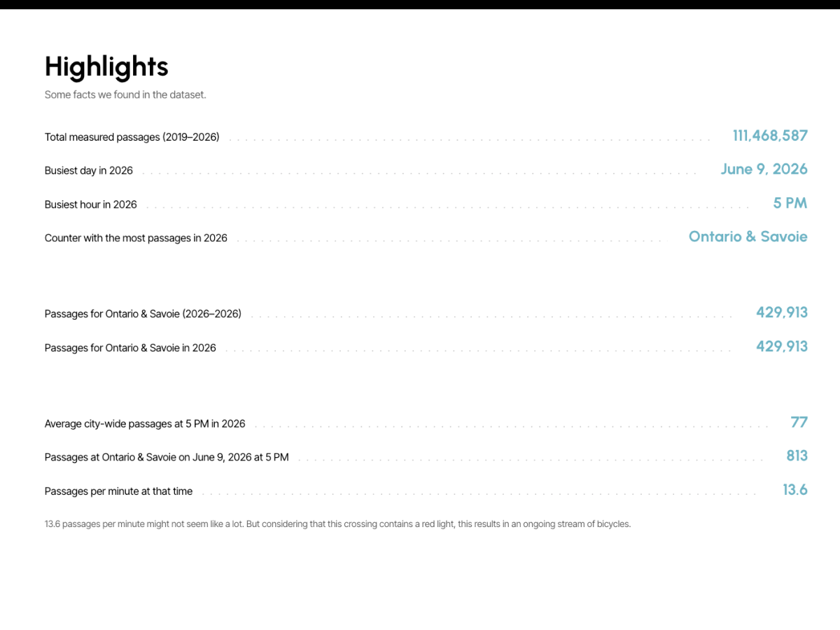Click the busiest hour value 5 PM

point(790,203)
